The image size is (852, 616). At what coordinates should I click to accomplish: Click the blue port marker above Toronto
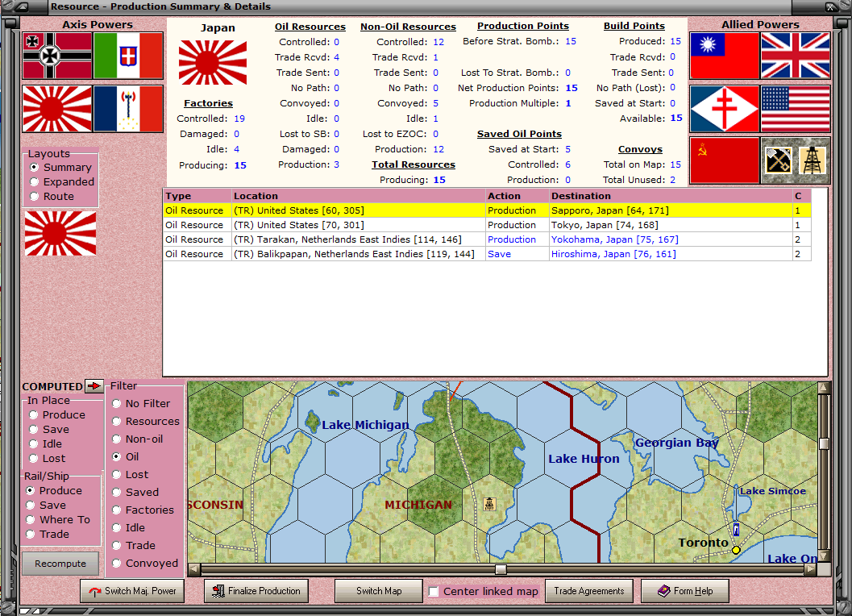pyautogui.click(x=736, y=529)
